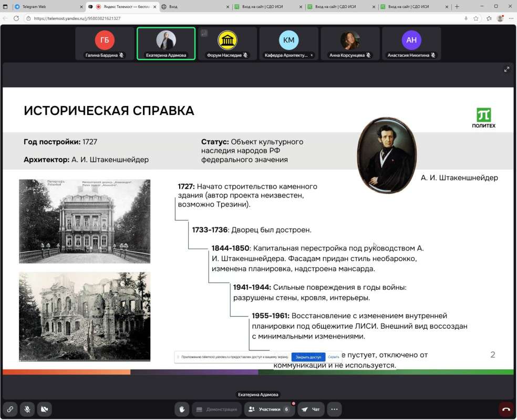Open the Chat panel
Viewport: 517px width, 420px height.
311,409
